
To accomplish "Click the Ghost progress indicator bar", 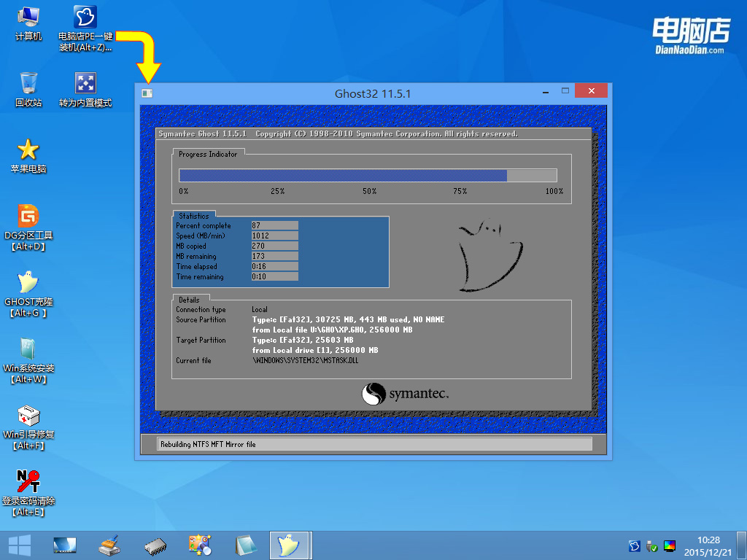I will point(368,175).
